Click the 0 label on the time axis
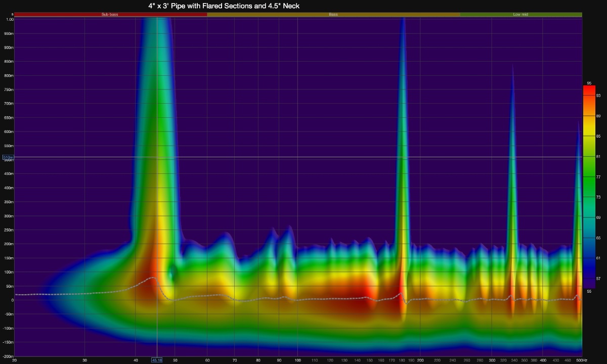Viewport: 607px width, 364px height. [12, 300]
